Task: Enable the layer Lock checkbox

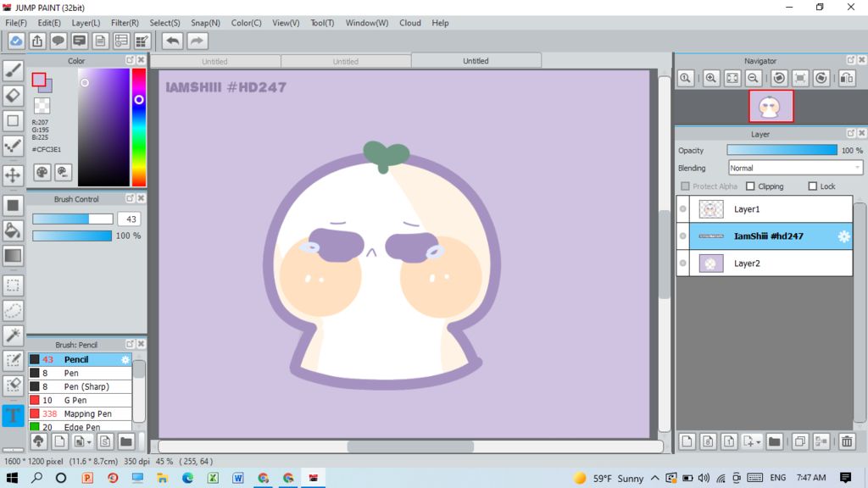Action: (813, 186)
